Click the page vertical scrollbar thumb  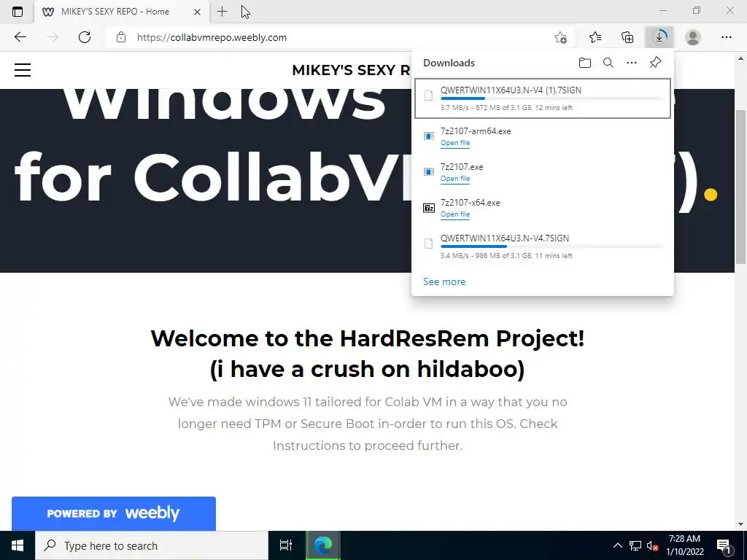coord(740,187)
